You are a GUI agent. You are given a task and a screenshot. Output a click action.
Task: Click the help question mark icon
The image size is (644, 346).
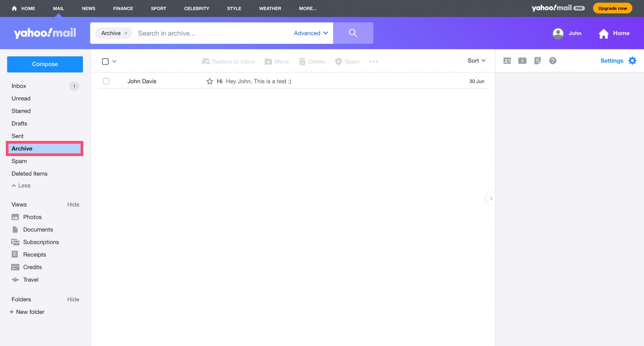(x=552, y=61)
